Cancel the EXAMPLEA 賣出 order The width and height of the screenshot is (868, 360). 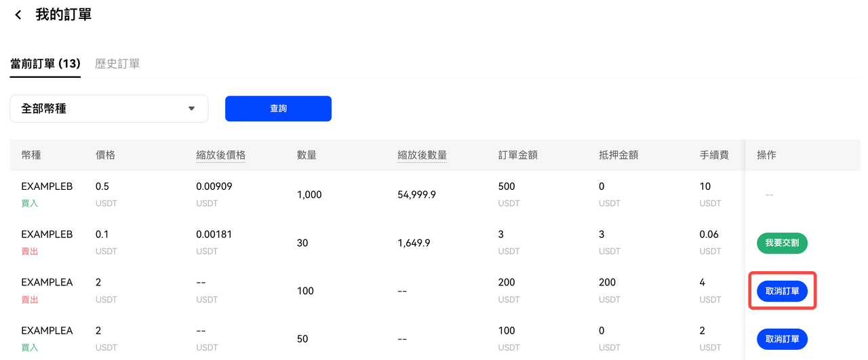point(782,291)
